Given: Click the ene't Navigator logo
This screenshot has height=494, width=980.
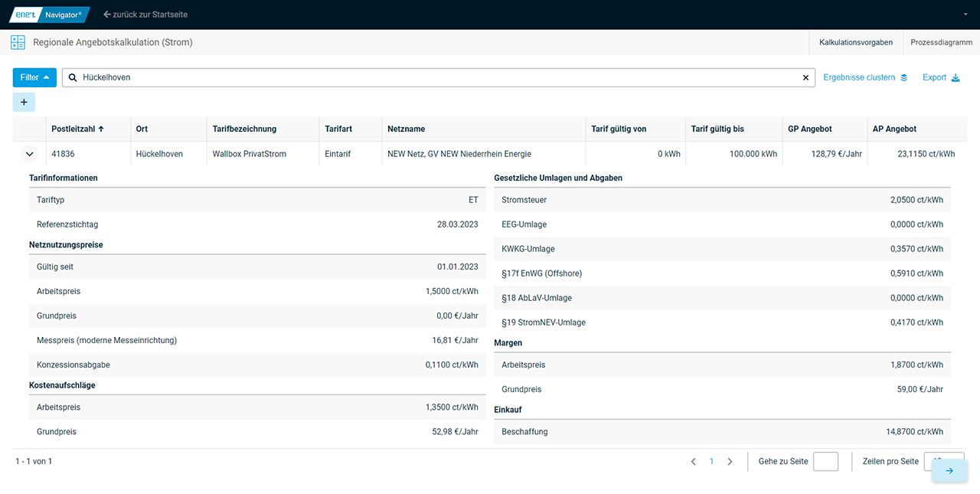Looking at the screenshot, I should pyautogui.click(x=49, y=15).
